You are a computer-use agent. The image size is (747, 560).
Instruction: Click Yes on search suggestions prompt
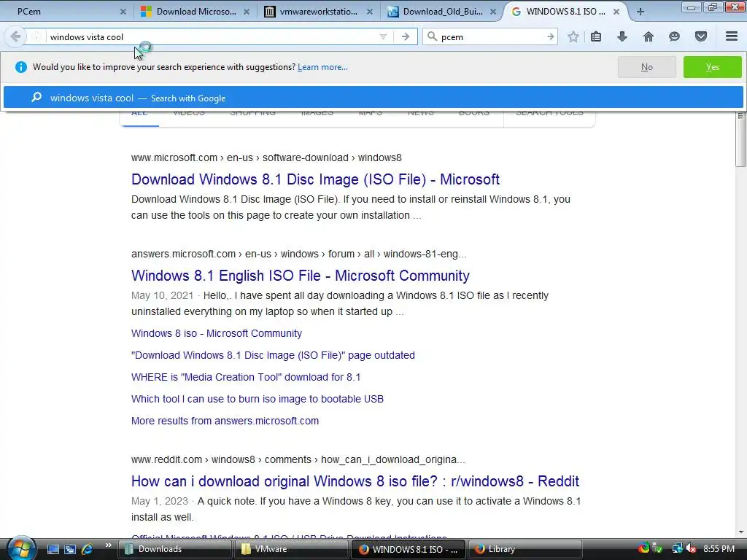pos(712,67)
